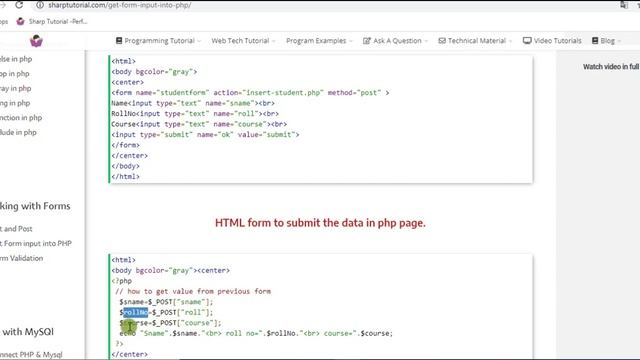The width and height of the screenshot is (640, 360).
Task: Click the monitor icon beside Video Tutorials
Action: coord(527,40)
